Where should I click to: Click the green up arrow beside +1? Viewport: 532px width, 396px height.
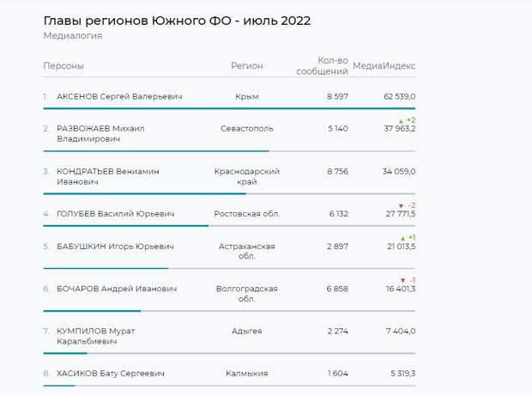point(402,238)
